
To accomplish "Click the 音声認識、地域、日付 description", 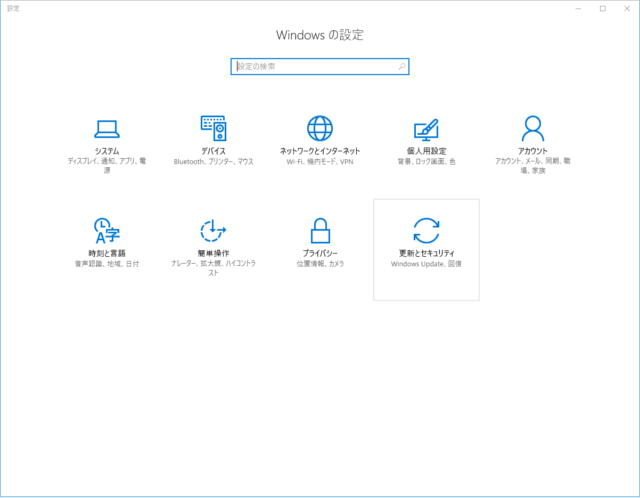I will point(107,264).
